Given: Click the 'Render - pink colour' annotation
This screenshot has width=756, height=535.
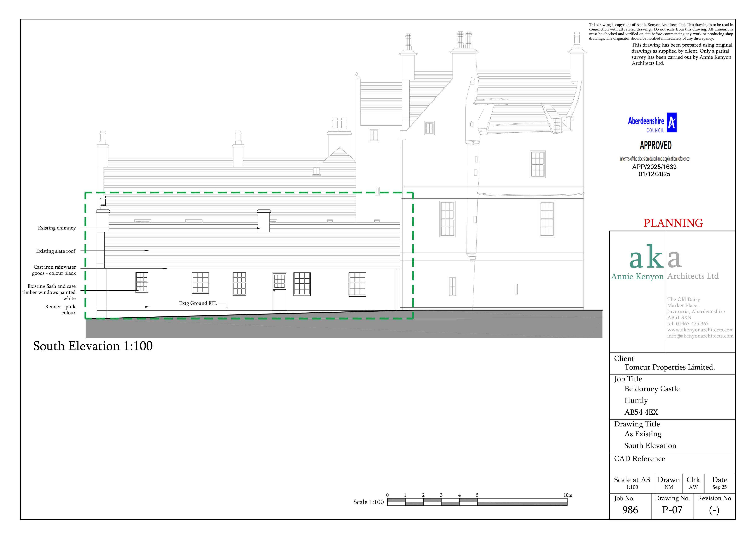Looking at the screenshot, I should [x=60, y=310].
